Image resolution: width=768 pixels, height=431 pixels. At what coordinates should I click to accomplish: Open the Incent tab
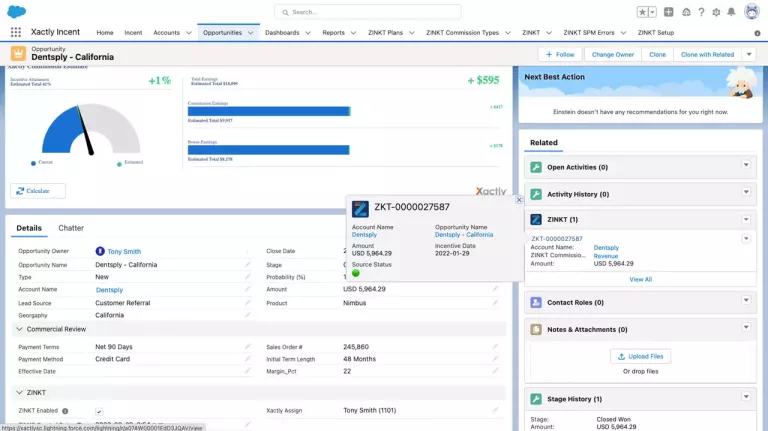133,33
